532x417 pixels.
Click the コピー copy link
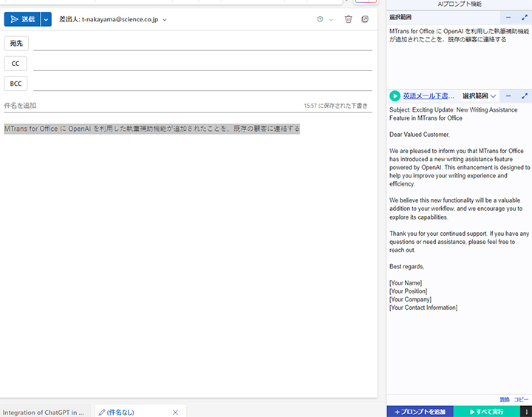521,400
